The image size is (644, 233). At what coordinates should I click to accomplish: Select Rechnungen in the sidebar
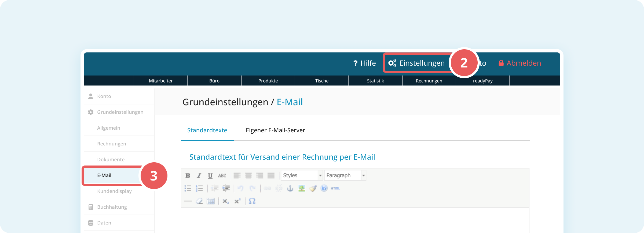(x=119, y=144)
